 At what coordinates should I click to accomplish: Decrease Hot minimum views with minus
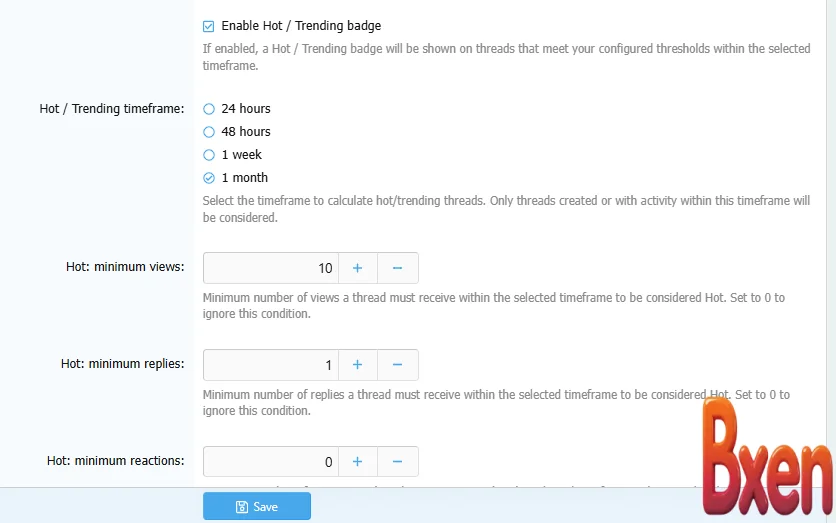[397, 268]
